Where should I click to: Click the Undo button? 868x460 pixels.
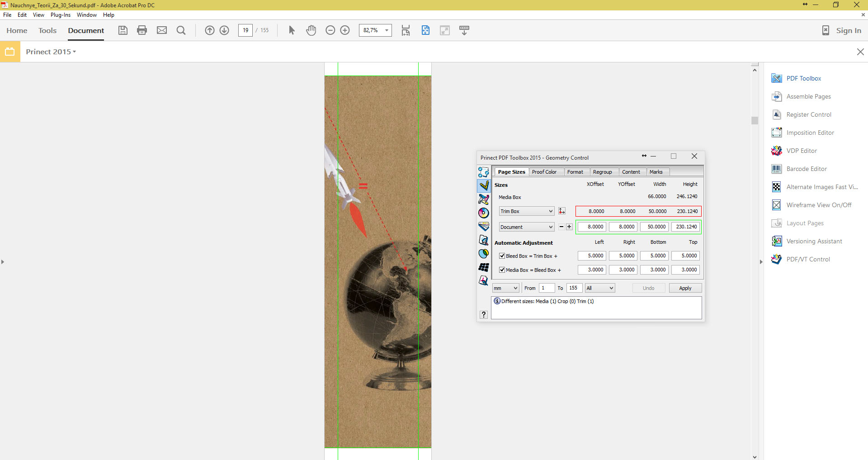pos(648,288)
